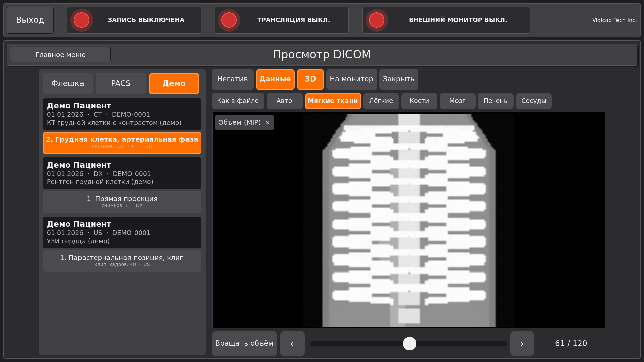Image resolution: width=644 pixels, height=362 pixels.
Task: Select series 1. Прямая проекция
Action: [122, 202]
